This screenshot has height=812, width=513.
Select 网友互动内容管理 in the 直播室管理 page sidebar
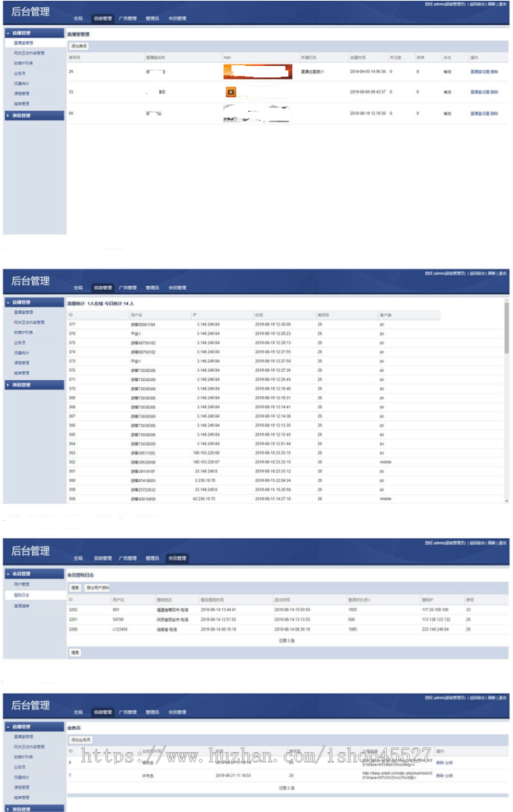29,53
